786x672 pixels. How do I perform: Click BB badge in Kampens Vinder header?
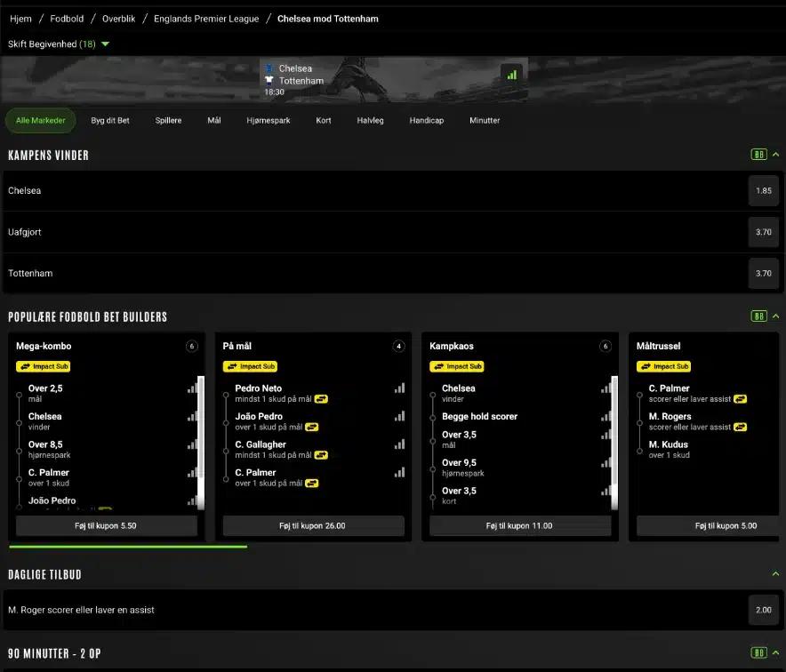759,155
